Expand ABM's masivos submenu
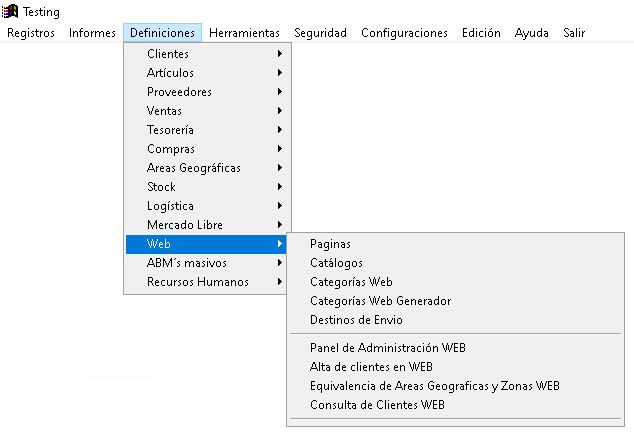The height and width of the screenshot is (434, 634). (x=186, y=263)
